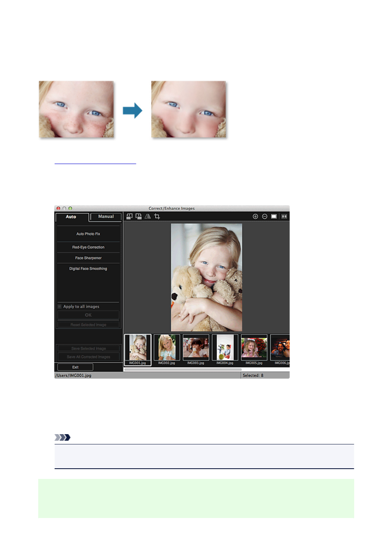Viewport: 392px width, 555px height.
Task: Select the IMG003.jpg thumbnail
Action: [196, 349]
